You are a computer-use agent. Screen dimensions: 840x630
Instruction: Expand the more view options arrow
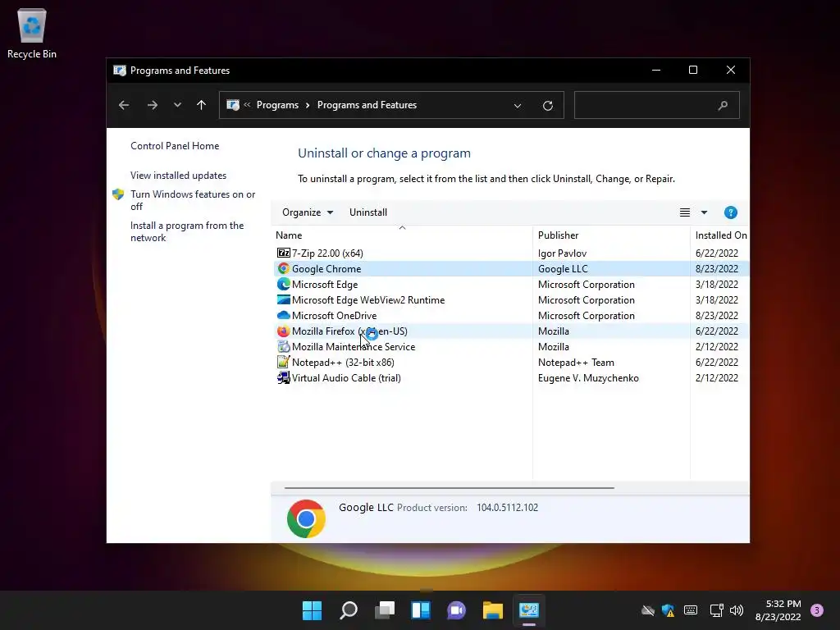[704, 212]
